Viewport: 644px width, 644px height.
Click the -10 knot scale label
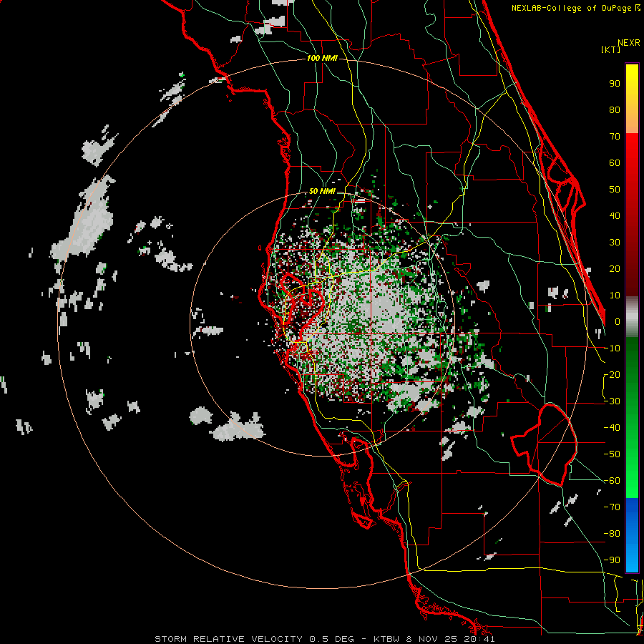tap(612, 348)
